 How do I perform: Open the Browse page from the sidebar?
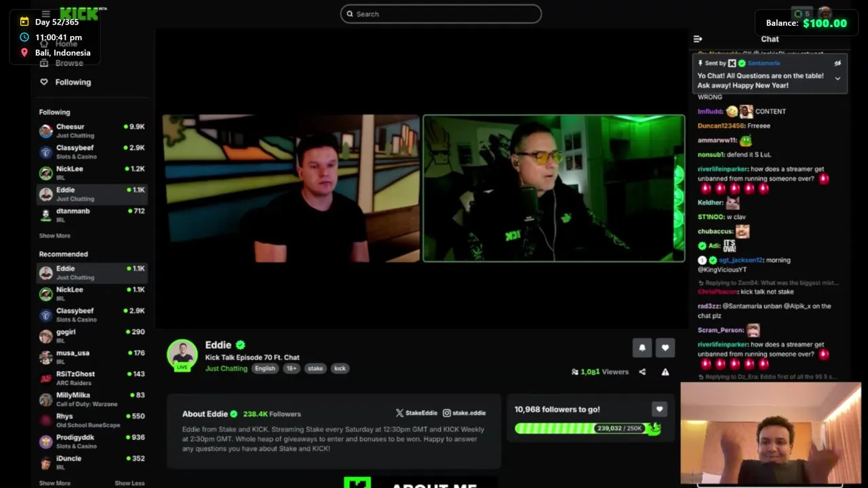tap(69, 63)
